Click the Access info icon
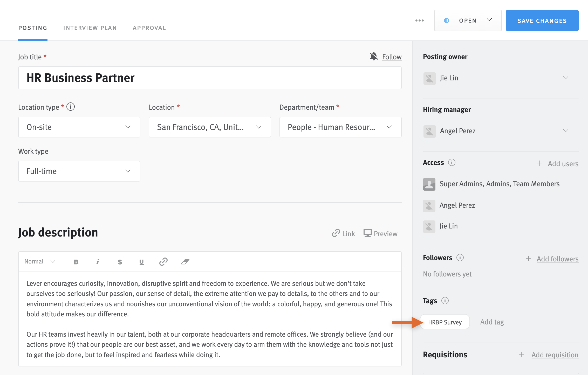This screenshot has width=588, height=375. point(452,162)
